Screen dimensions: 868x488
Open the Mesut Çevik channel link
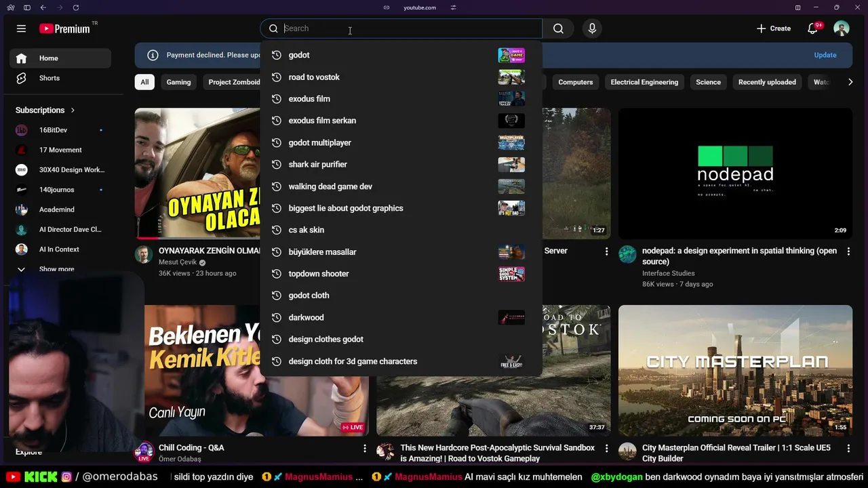point(178,262)
